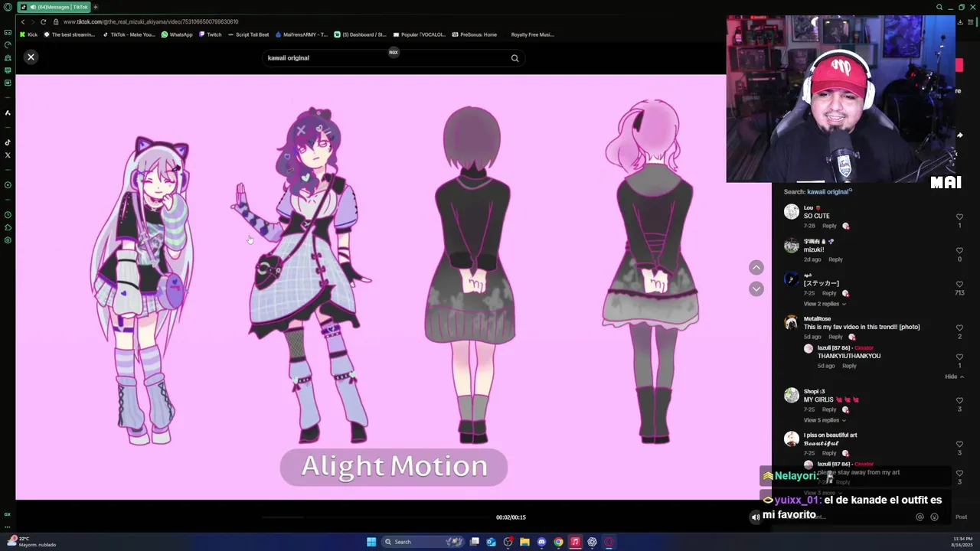Click the search magnifier icon beside kawaii original
Image resolution: width=980 pixels, height=551 pixels.
pyautogui.click(x=514, y=58)
